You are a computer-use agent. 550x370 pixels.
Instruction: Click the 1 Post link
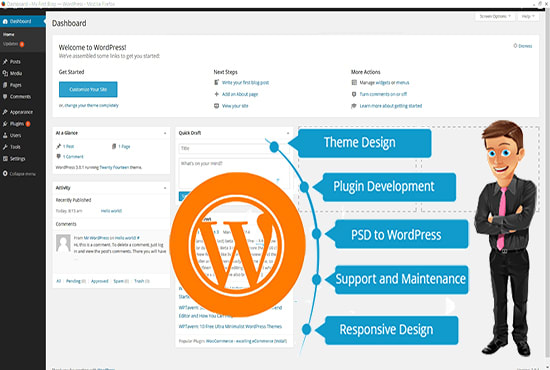[x=68, y=146]
